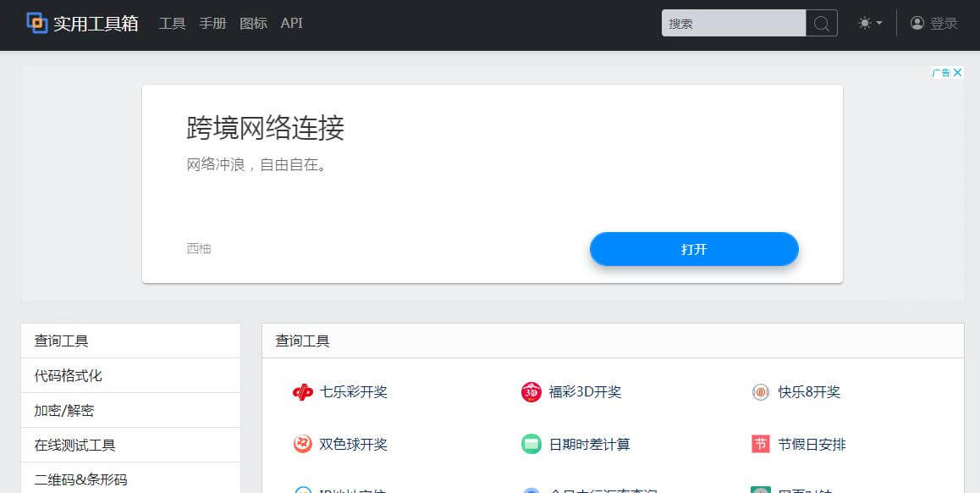The image size is (980, 493).
Task: Select the 七乐彩开奖 lottery icon
Action: (x=302, y=392)
